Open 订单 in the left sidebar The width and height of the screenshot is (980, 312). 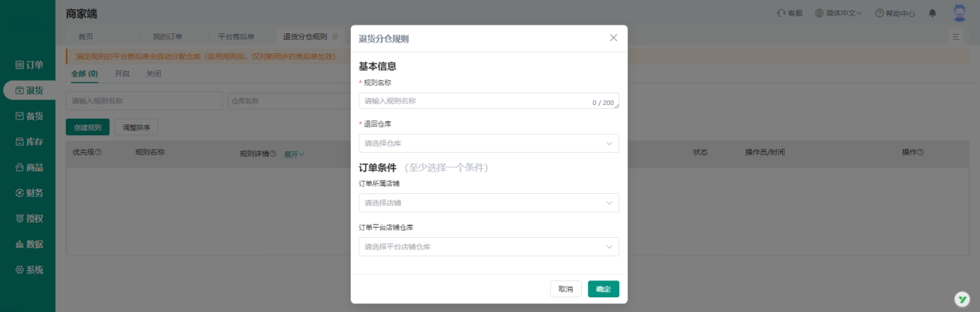click(x=29, y=65)
